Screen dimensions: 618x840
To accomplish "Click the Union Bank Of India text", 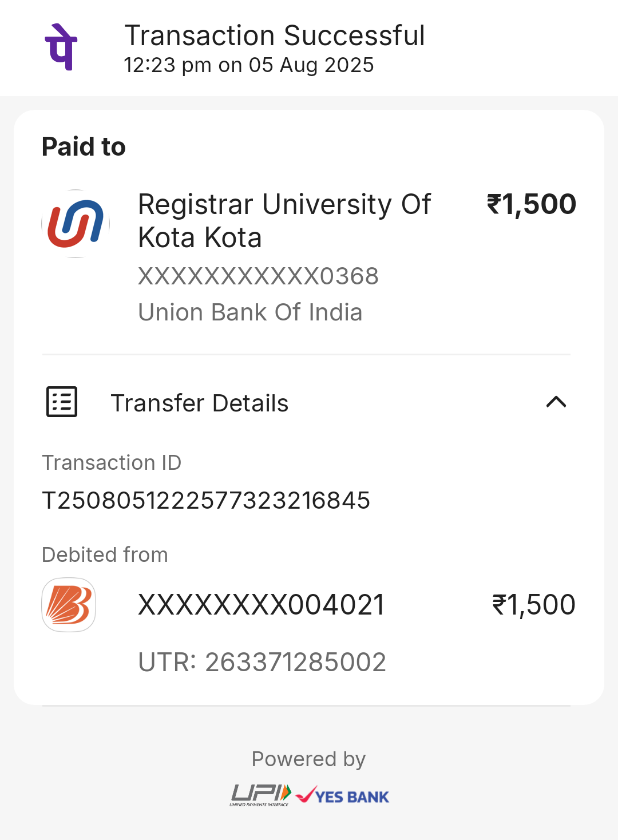I will pos(250,312).
